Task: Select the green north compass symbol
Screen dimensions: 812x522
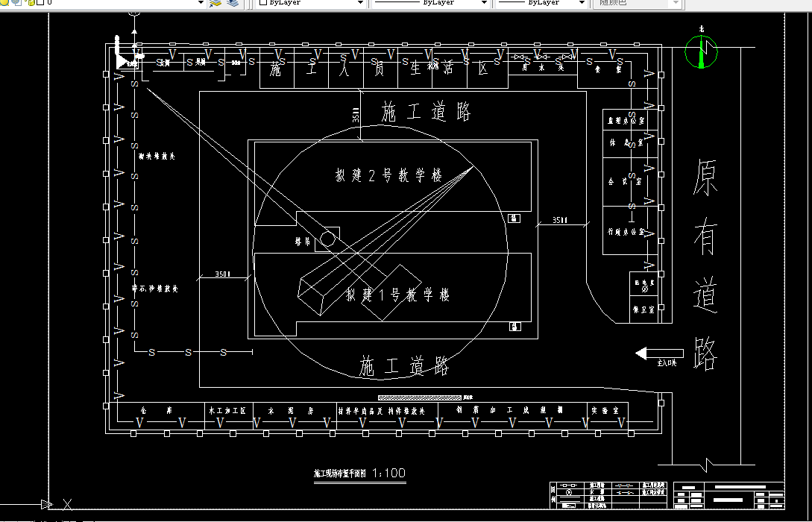Action: point(700,51)
